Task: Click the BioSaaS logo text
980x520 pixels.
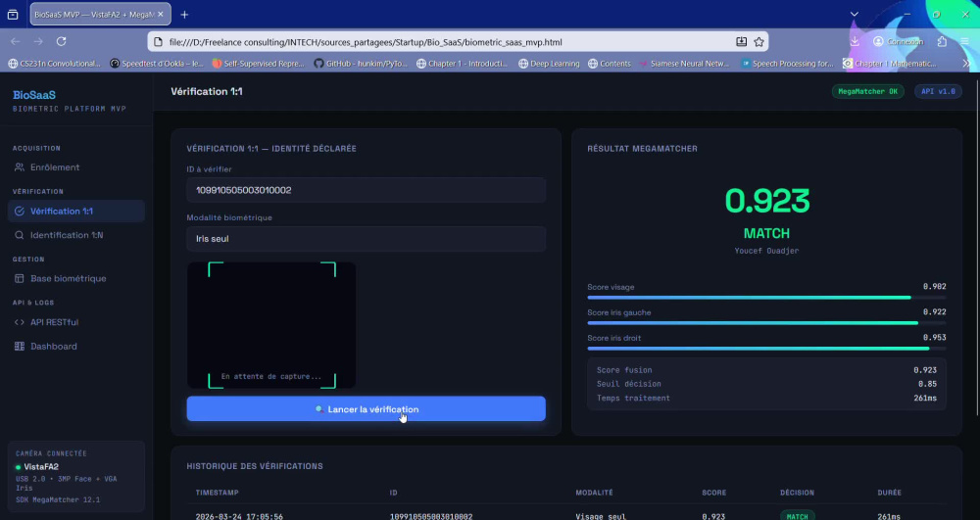Action: tap(34, 95)
